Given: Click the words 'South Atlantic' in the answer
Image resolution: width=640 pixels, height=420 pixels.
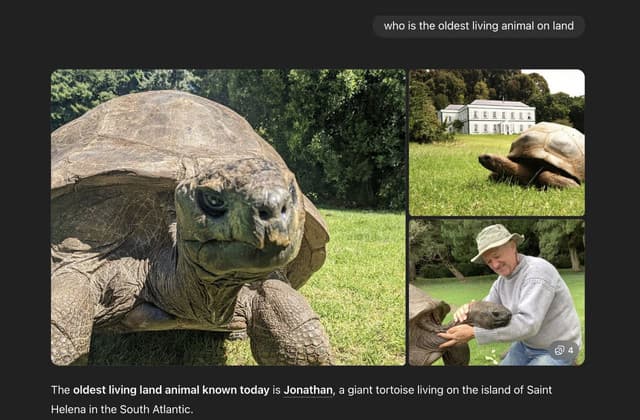Looking at the screenshot, I should coord(155,409).
